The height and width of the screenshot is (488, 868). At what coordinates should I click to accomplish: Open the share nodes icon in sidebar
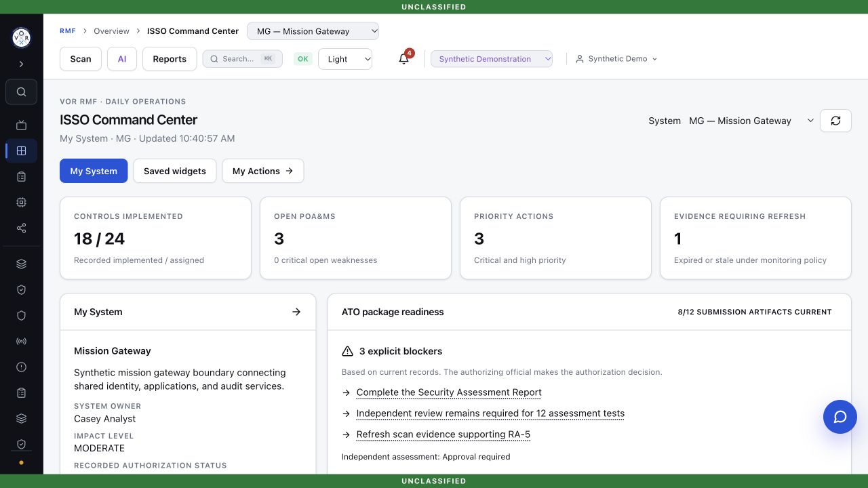click(x=22, y=228)
